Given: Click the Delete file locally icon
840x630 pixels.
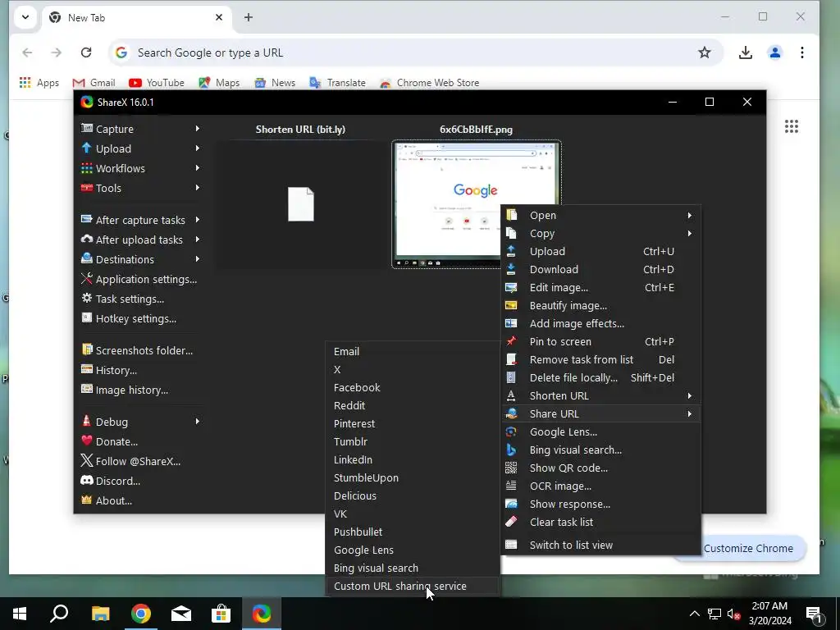Looking at the screenshot, I should [x=511, y=377].
